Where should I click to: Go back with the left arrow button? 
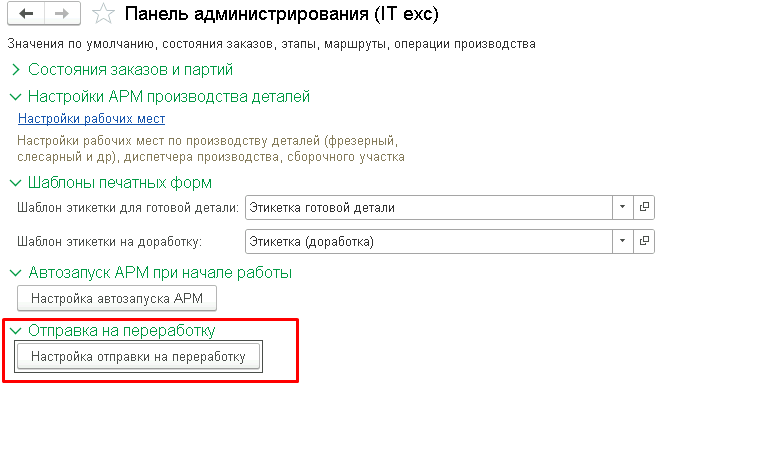tap(26, 15)
